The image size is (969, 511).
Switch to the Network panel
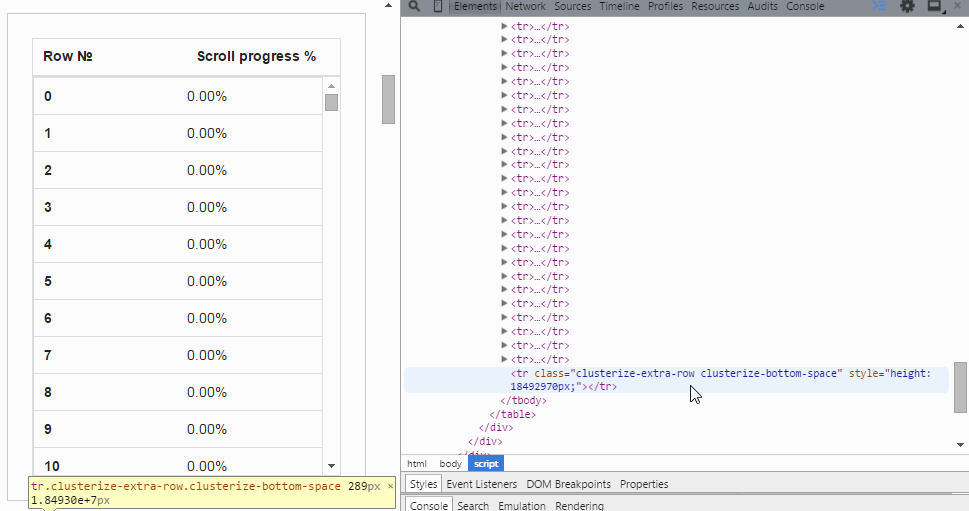(525, 6)
